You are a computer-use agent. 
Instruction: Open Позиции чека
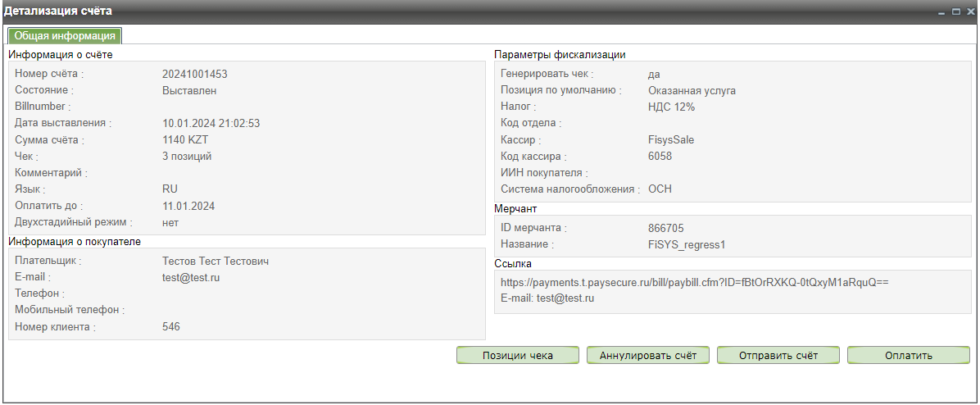(518, 355)
